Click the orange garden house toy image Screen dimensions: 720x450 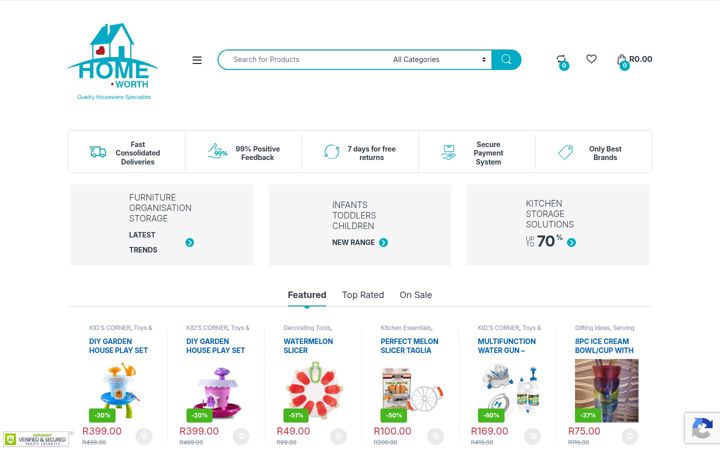coord(120,390)
